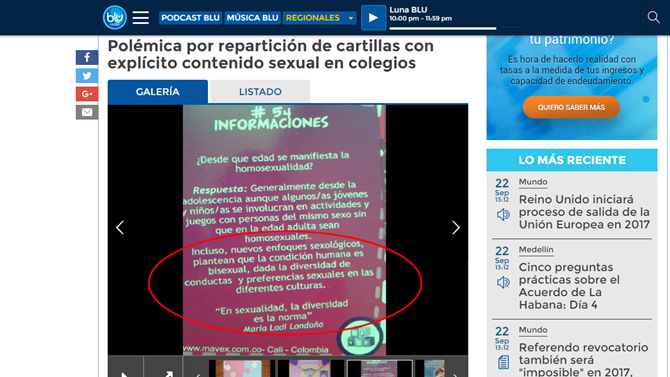This screenshot has width=670, height=377.
Task: Open the Medellín category link
Action: (x=536, y=249)
